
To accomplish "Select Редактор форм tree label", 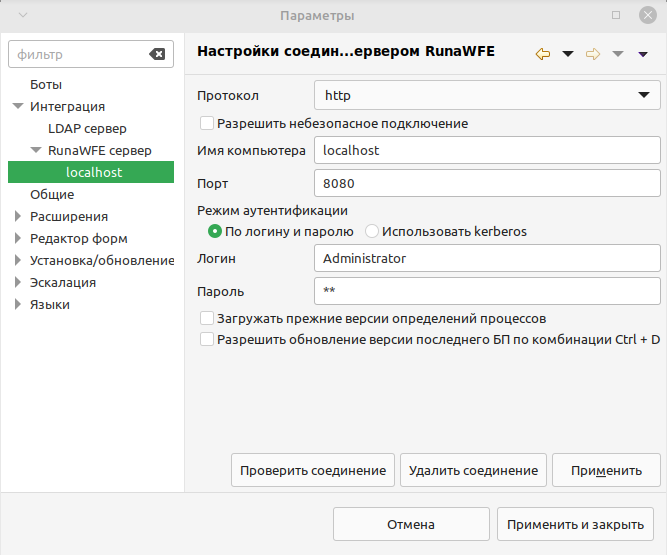I will (79, 239).
